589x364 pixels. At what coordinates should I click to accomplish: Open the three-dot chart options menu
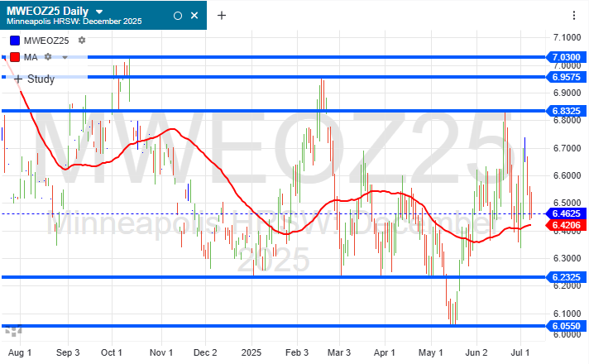pos(574,16)
